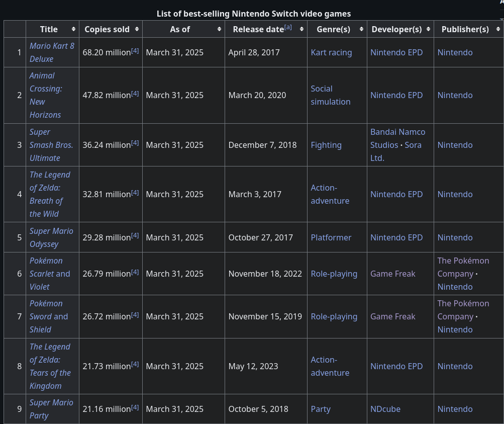Click the Platformer genre link
The width and height of the screenshot is (504, 424).
331,237
